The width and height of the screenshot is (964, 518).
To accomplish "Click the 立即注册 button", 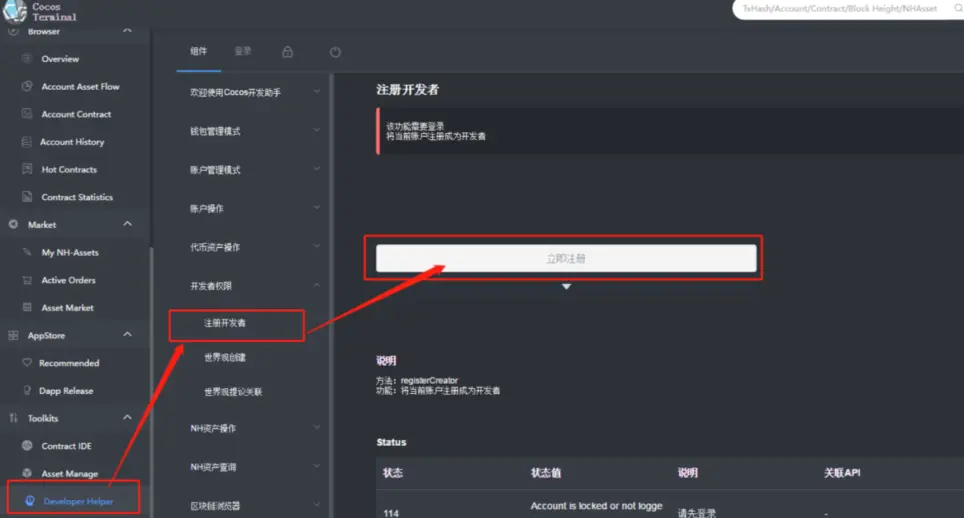I will (566, 259).
